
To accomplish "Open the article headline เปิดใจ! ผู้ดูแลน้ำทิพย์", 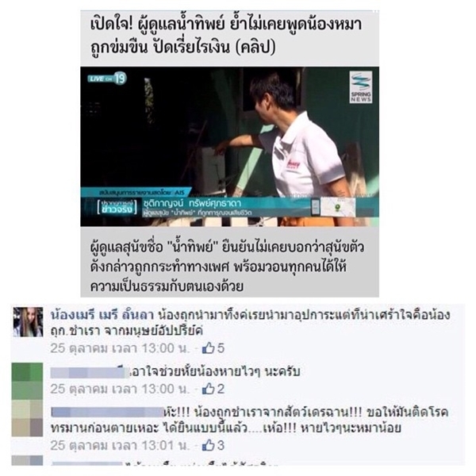I will (x=226, y=36).
